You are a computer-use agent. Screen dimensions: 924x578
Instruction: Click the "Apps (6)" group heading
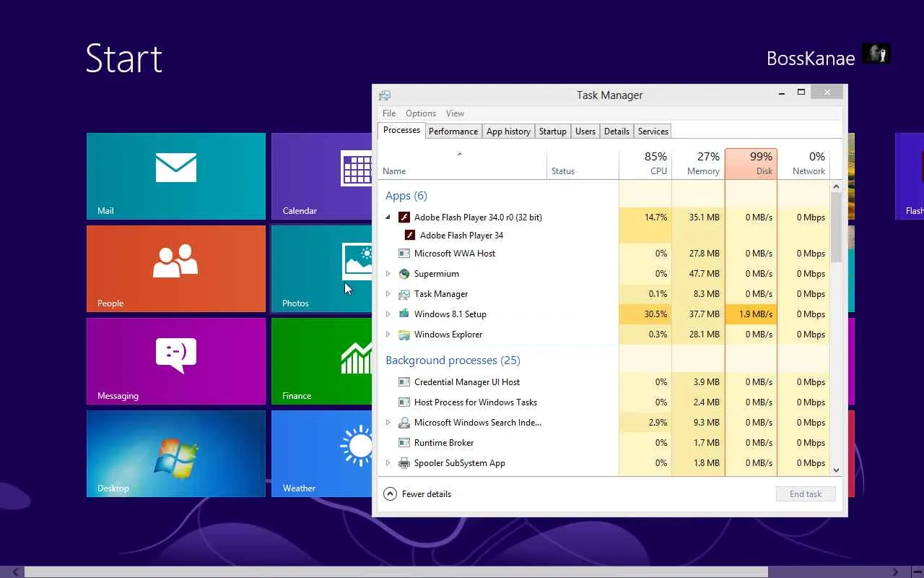[406, 196]
